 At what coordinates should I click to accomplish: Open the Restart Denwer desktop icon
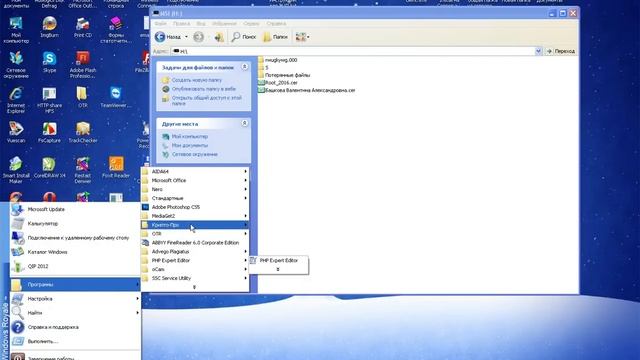pyautogui.click(x=83, y=171)
